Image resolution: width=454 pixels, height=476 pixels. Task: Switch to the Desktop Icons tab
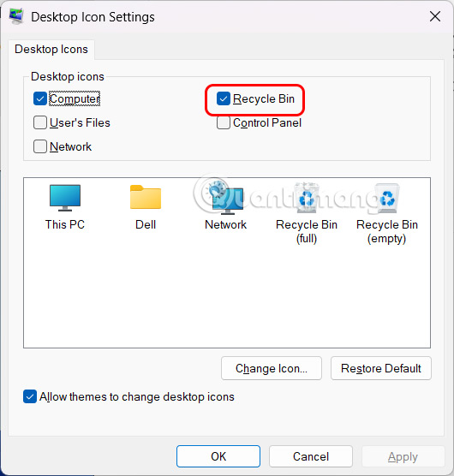tap(51, 49)
